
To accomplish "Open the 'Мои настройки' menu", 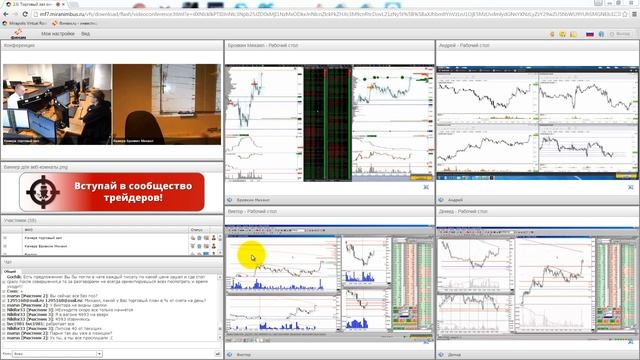I will click(58, 34).
